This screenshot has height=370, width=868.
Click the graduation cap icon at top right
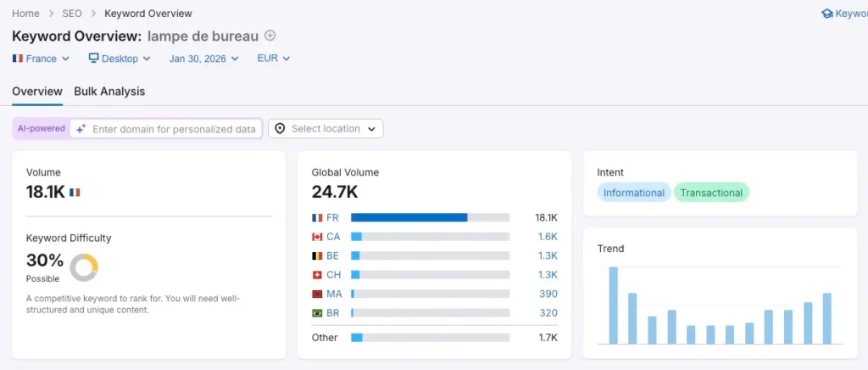tap(827, 14)
